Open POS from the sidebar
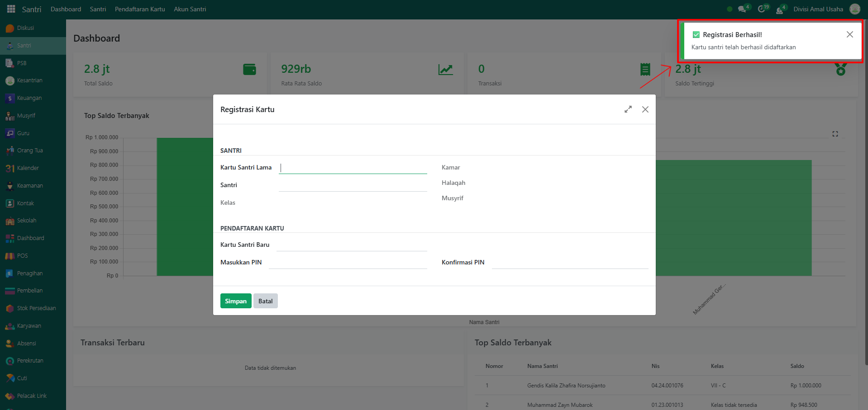The height and width of the screenshot is (410, 868). pyautogui.click(x=10, y=256)
